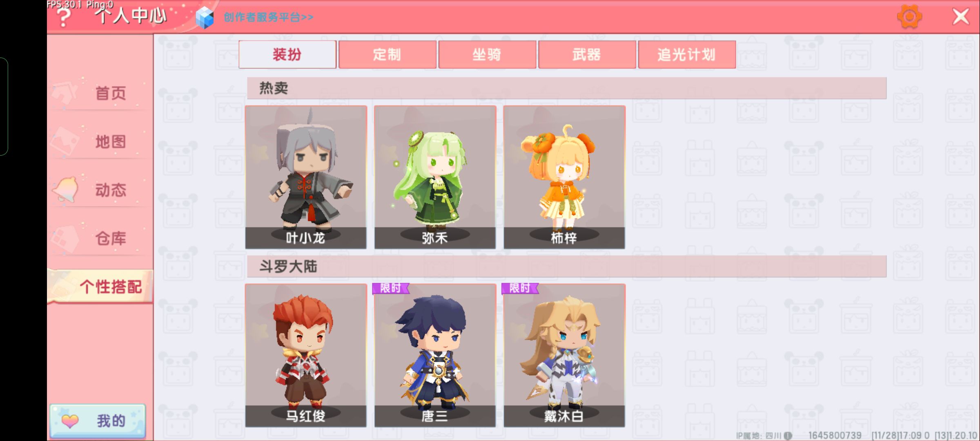Switch to the 定制 tab
Viewport: 980px width, 441px height.
(387, 54)
